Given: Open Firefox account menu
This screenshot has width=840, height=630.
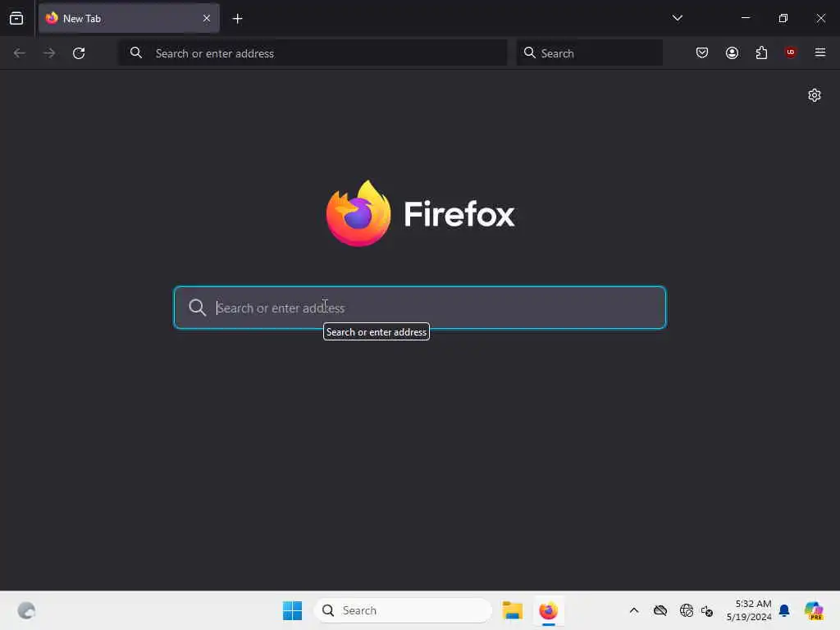Looking at the screenshot, I should [732, 52].
